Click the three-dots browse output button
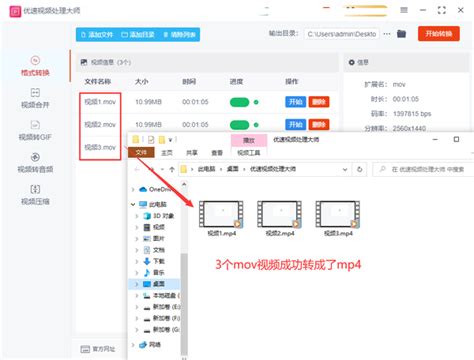 (x=387, y=34)
